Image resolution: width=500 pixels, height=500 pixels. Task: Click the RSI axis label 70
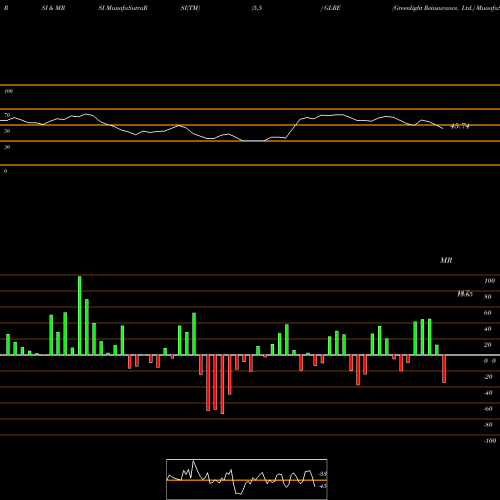point(7,115)
